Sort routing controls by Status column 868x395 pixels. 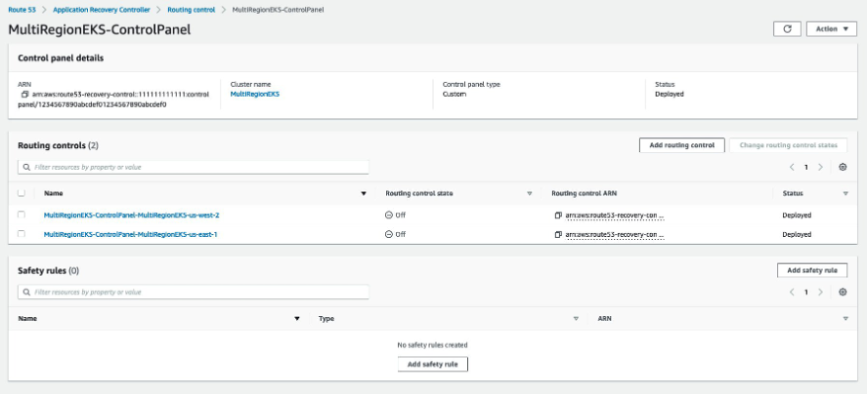point(845,194)
